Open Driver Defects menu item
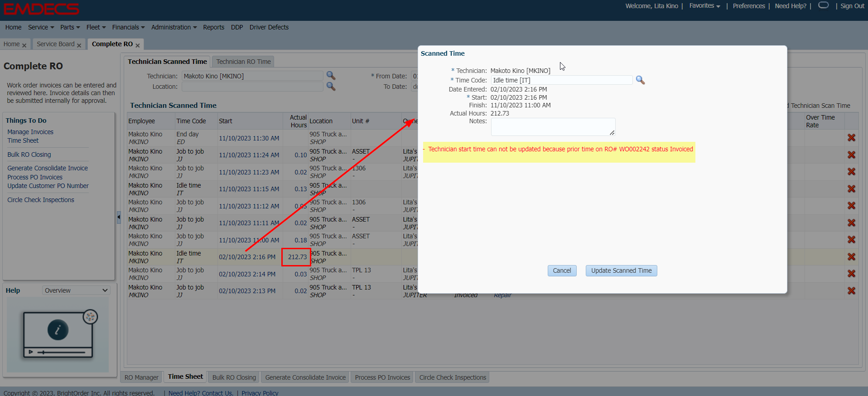Image resolution: width=868 pixels, height=396 pixels. 269,27
